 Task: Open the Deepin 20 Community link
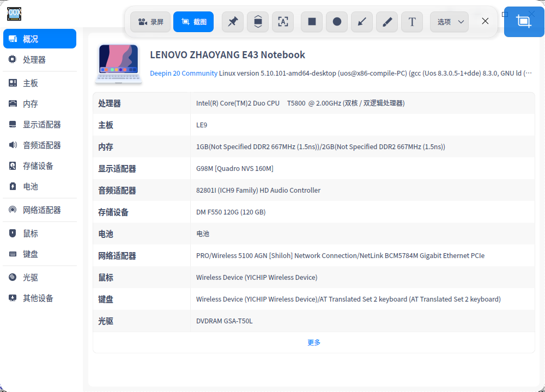tap(184, 73)
